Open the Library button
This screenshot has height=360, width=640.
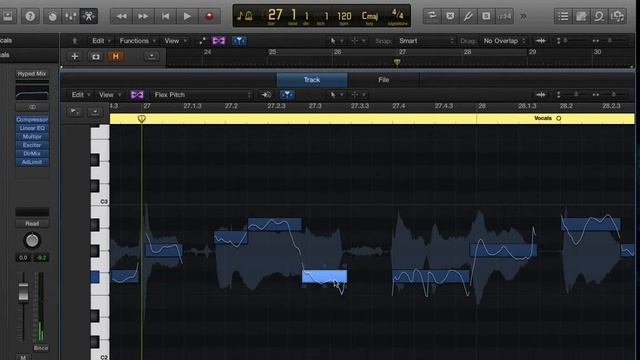8,16
